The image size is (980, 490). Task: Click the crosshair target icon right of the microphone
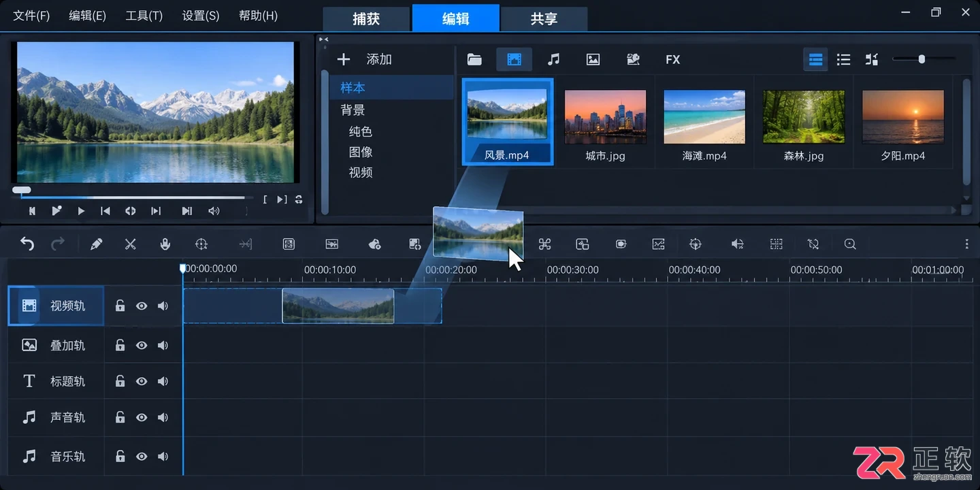coord(201,244)
